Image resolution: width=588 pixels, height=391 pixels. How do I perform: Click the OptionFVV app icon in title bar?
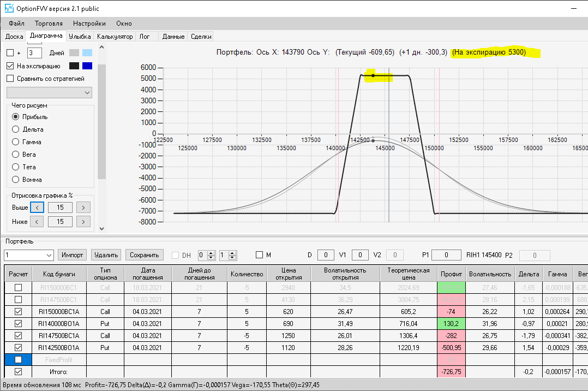pyautogui.click(x=10, y=9)
